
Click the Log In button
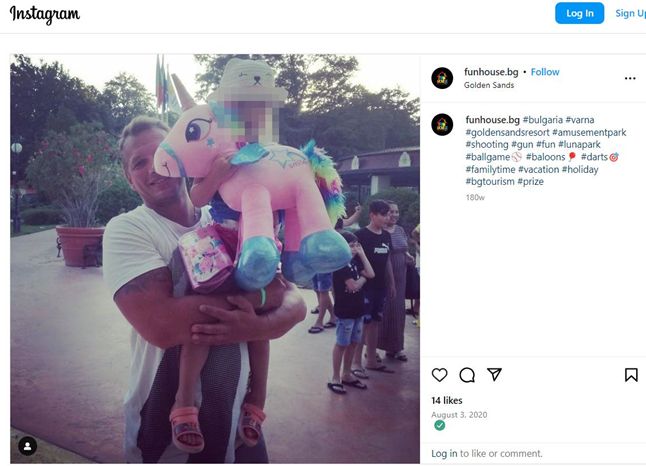579,13
